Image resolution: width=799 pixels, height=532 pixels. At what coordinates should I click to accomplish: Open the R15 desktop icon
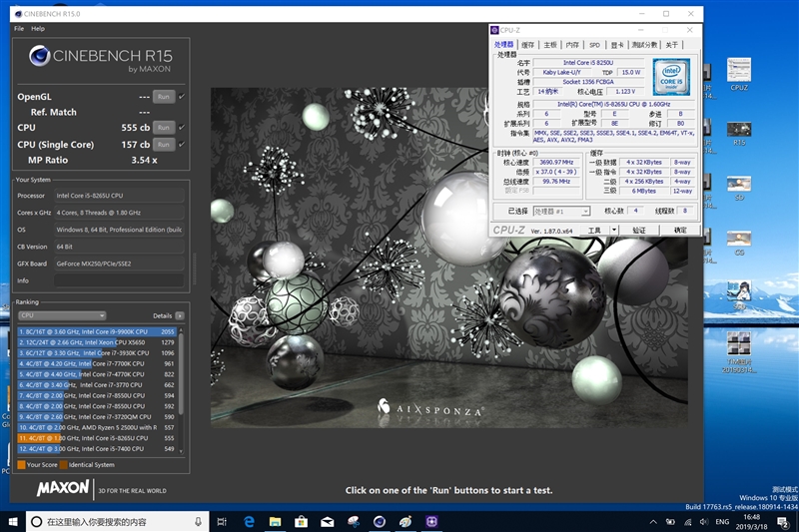[x=739, y=130]
